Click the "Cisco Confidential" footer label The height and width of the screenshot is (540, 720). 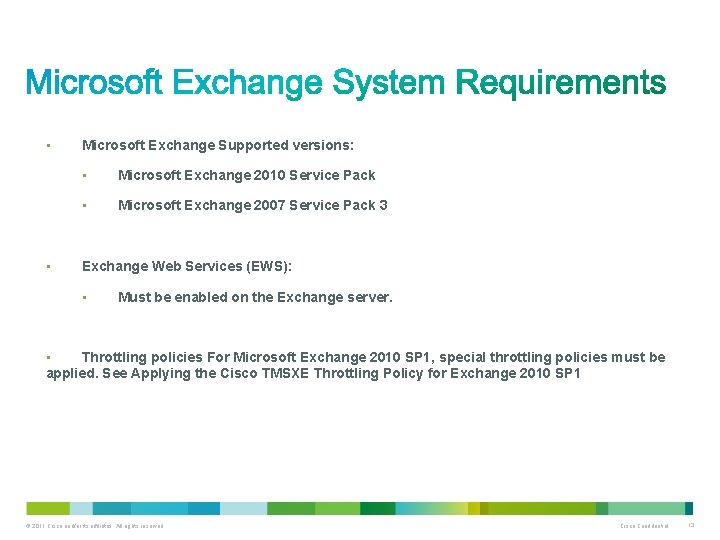click(x=644, y=526)
